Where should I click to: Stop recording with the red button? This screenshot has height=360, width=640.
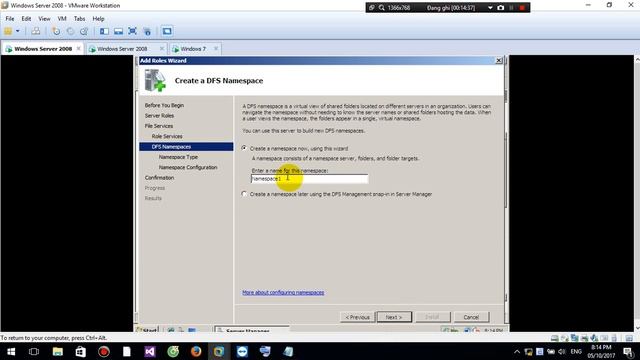522,8
